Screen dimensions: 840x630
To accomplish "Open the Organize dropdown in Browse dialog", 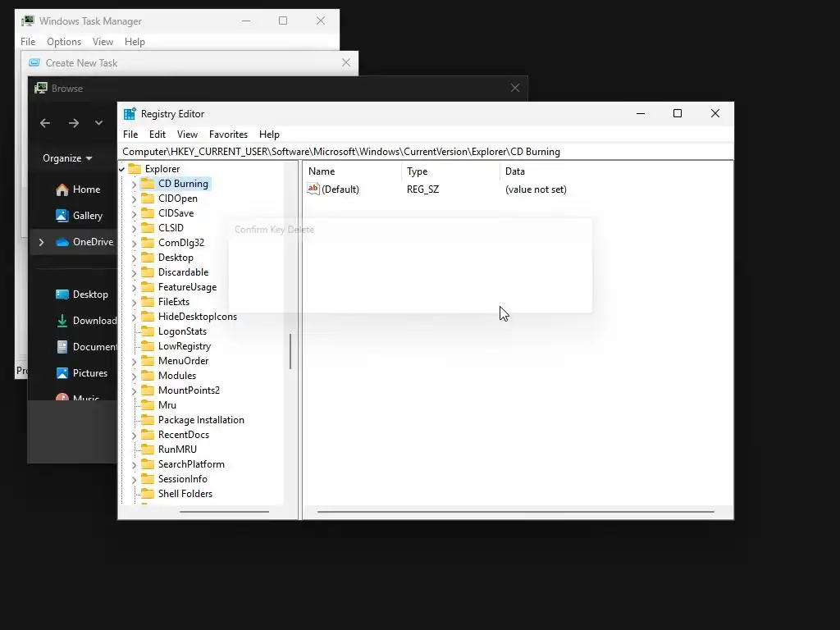I will point(67,158).
